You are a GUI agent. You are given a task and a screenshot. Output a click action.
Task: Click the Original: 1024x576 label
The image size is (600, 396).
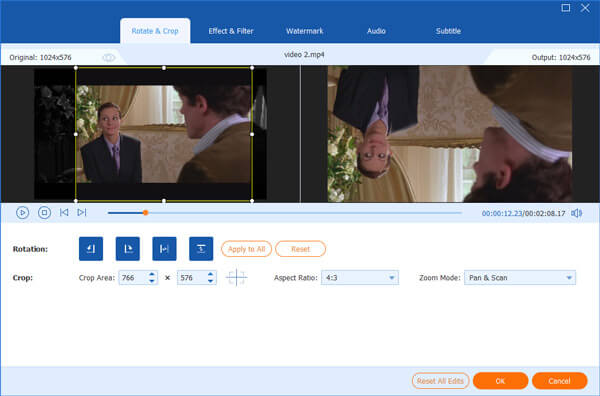(40, 57)
